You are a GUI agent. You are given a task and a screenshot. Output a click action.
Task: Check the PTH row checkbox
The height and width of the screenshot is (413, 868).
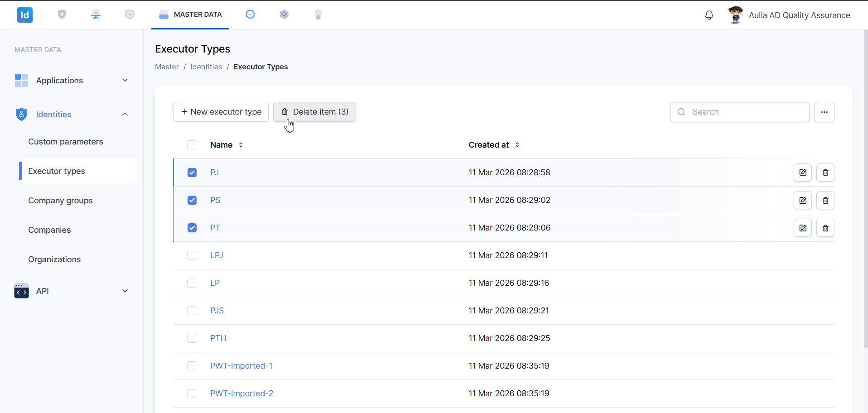pos(192,338)
